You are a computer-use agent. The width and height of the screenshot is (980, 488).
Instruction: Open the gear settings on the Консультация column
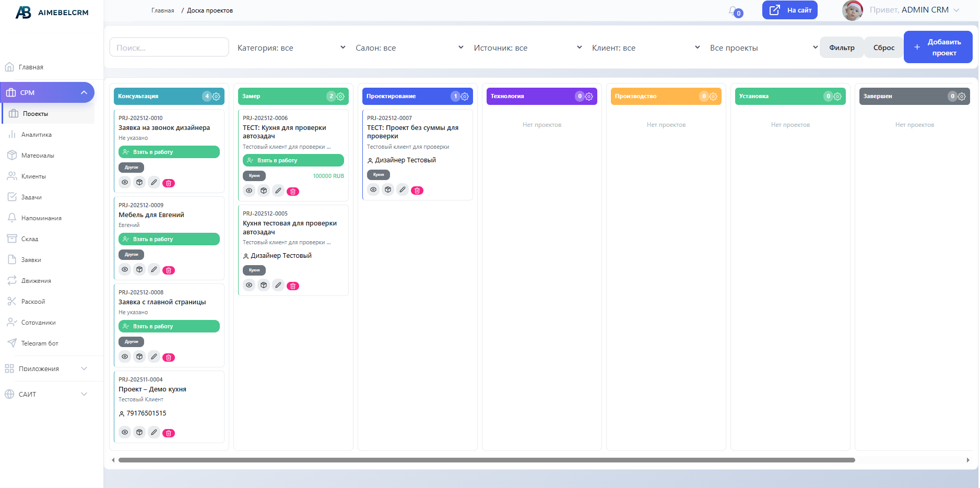pyautogui.click(x=216, y=96)
